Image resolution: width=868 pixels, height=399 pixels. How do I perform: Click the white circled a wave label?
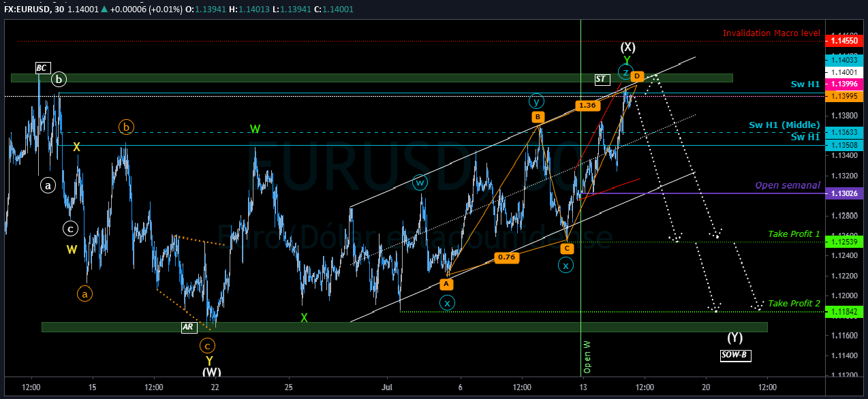(47, 185)
